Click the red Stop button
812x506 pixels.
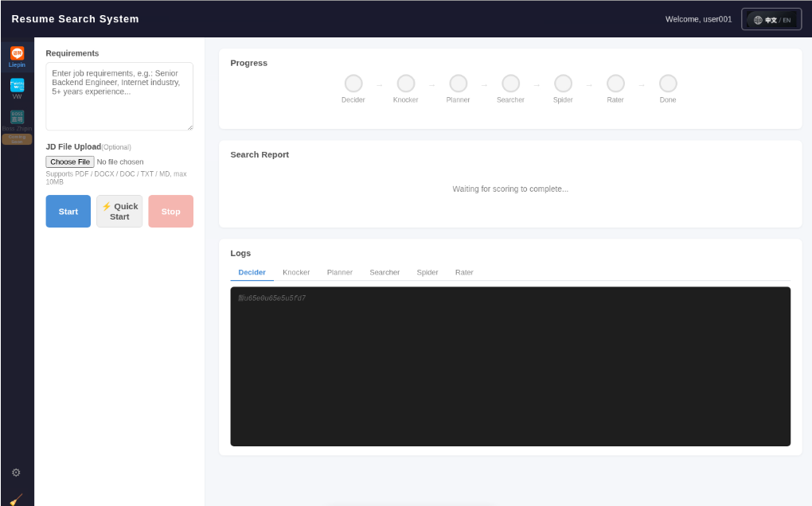pos(170,211)
